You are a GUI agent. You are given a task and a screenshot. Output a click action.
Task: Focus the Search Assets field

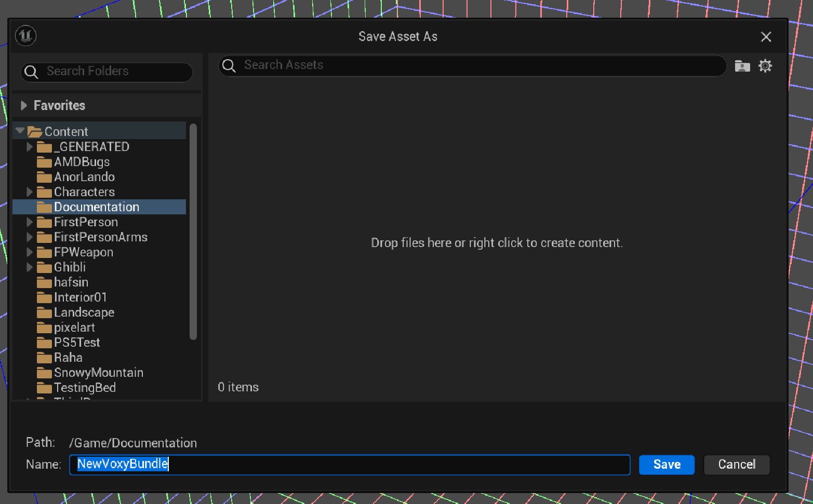click(x=478, y=65)
